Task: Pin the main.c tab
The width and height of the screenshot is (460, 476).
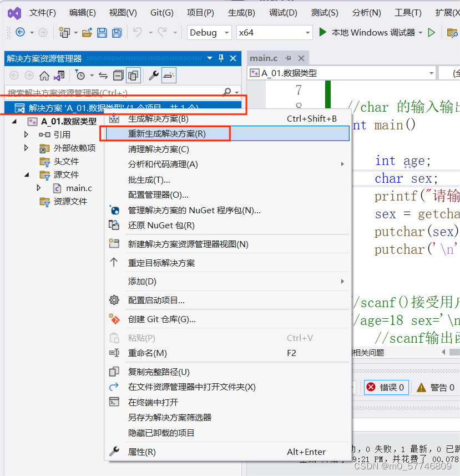Action: pyautogui.click(x=288, y=58)
